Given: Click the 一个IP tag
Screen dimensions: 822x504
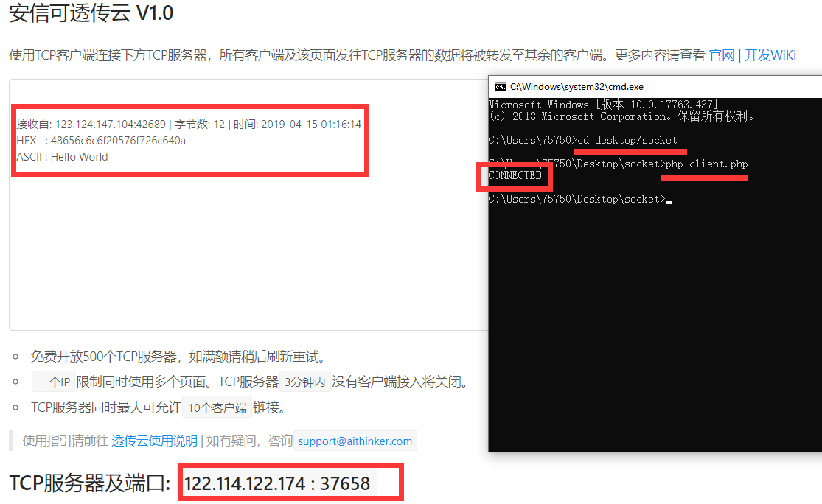Looking at the screenshot, I should point(54,382).
